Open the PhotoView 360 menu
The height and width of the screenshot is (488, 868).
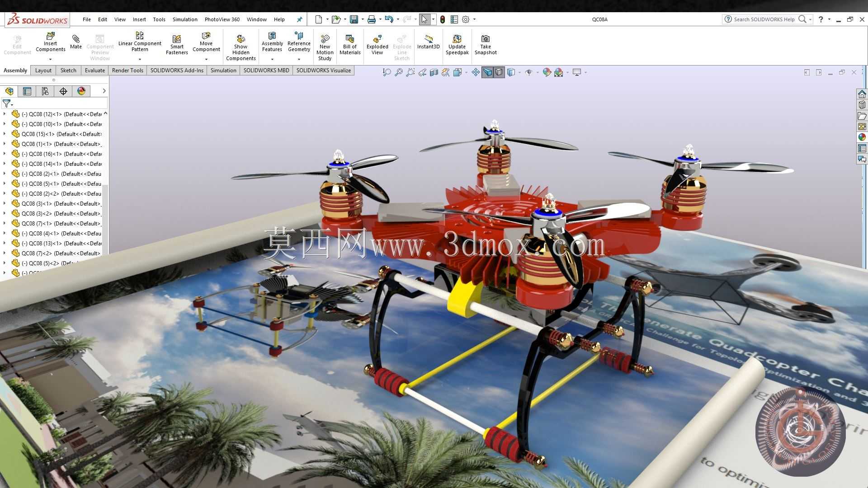tap(222, 19)
